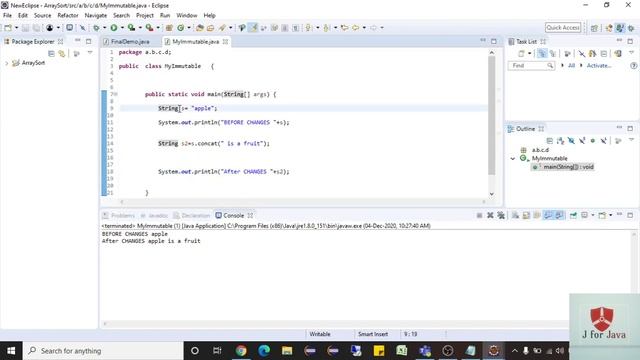
Task: Open the Open Console dropdown arrow
Action: coord(611,215)
